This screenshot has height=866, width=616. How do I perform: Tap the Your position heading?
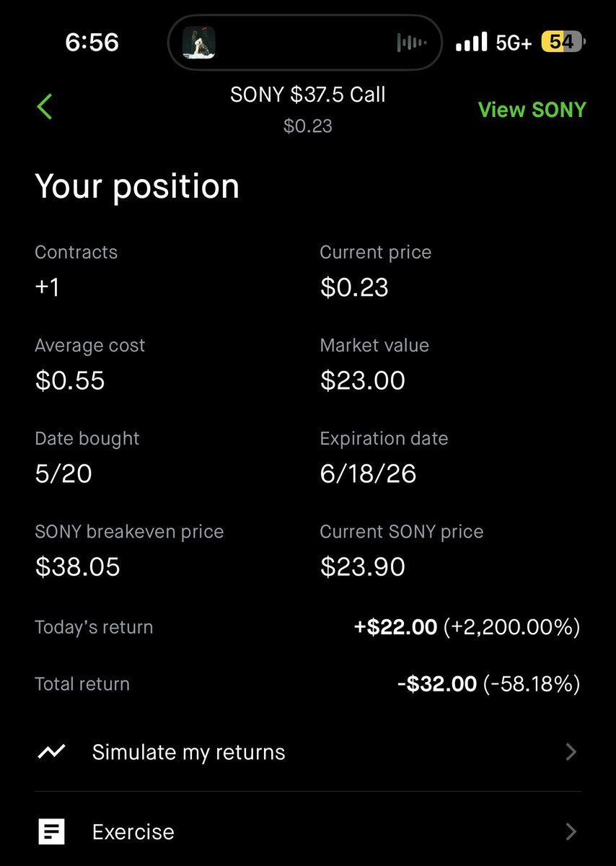[137, 187]
